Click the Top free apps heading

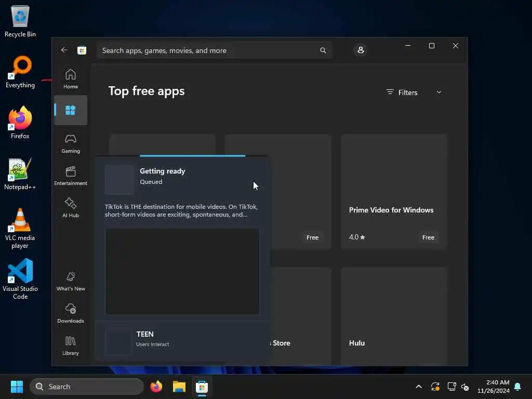147,91
